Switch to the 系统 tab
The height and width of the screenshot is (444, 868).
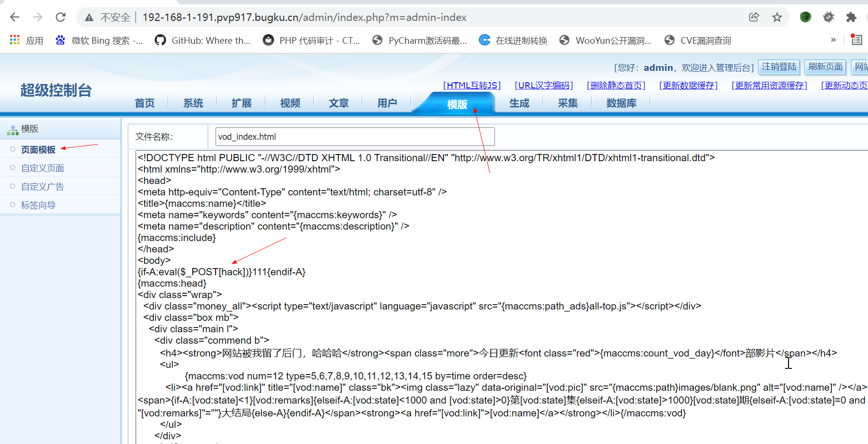[192, 103]
